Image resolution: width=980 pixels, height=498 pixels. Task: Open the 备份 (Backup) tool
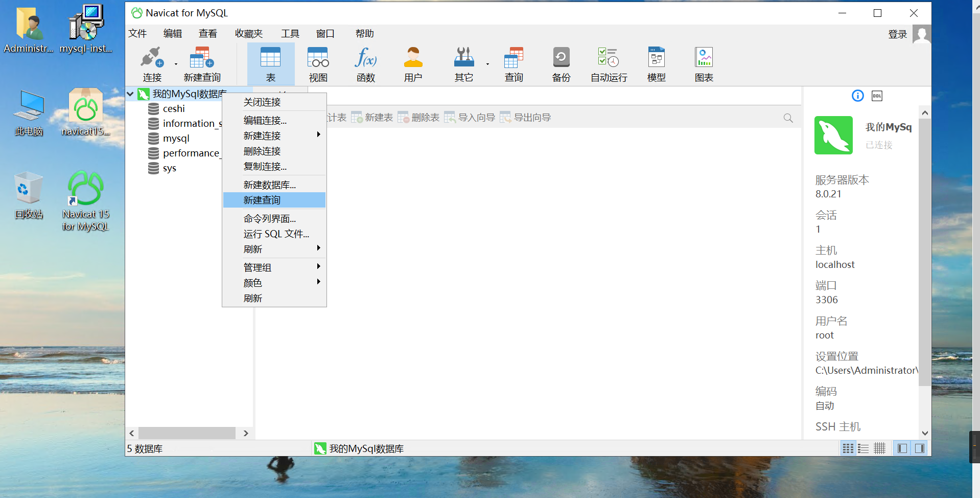561,64
